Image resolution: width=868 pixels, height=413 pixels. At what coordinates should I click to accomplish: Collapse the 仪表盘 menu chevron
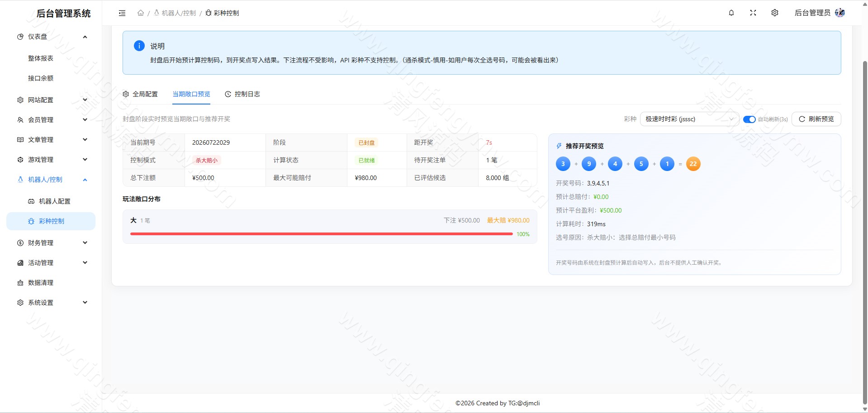click(x=85, y=37)
